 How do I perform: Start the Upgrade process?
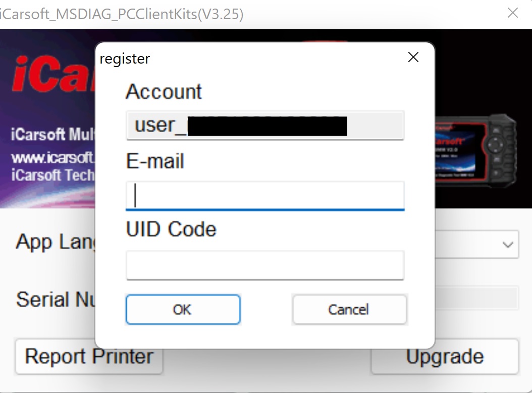point(445,356)
